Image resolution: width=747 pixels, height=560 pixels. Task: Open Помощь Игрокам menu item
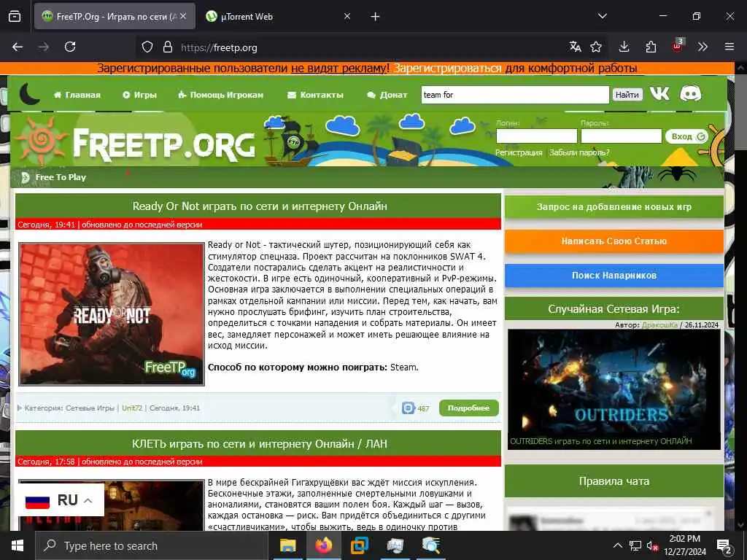click(220, 95)
